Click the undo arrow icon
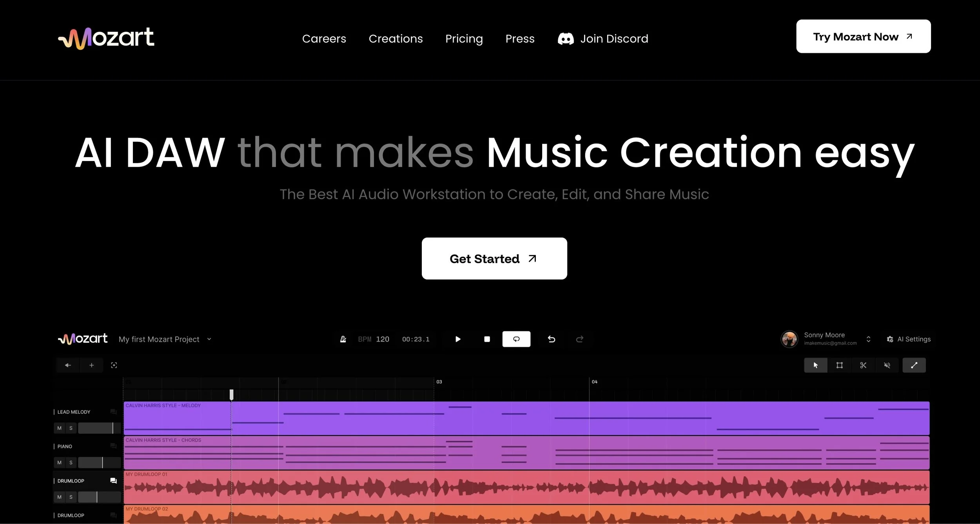 tap(552, 339)
